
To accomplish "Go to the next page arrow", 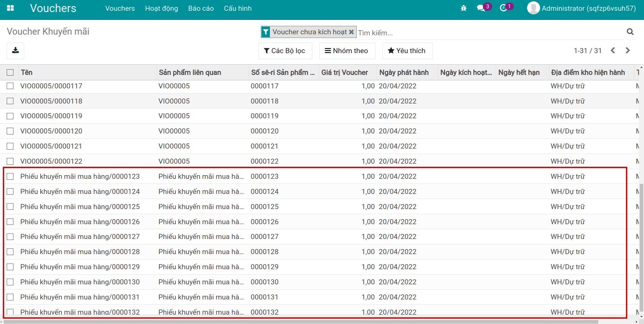I will tap(628, 50).
